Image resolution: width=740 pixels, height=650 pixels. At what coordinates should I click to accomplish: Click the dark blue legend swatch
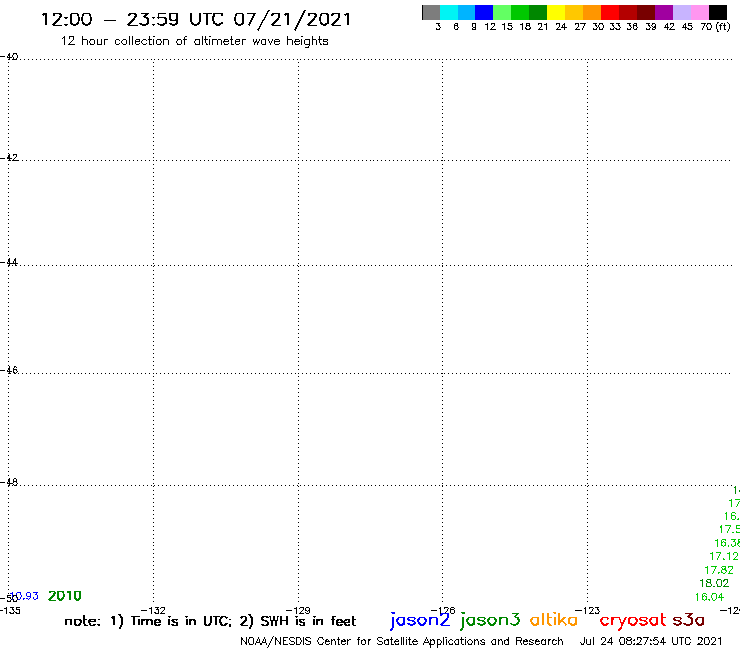[484, 12]
